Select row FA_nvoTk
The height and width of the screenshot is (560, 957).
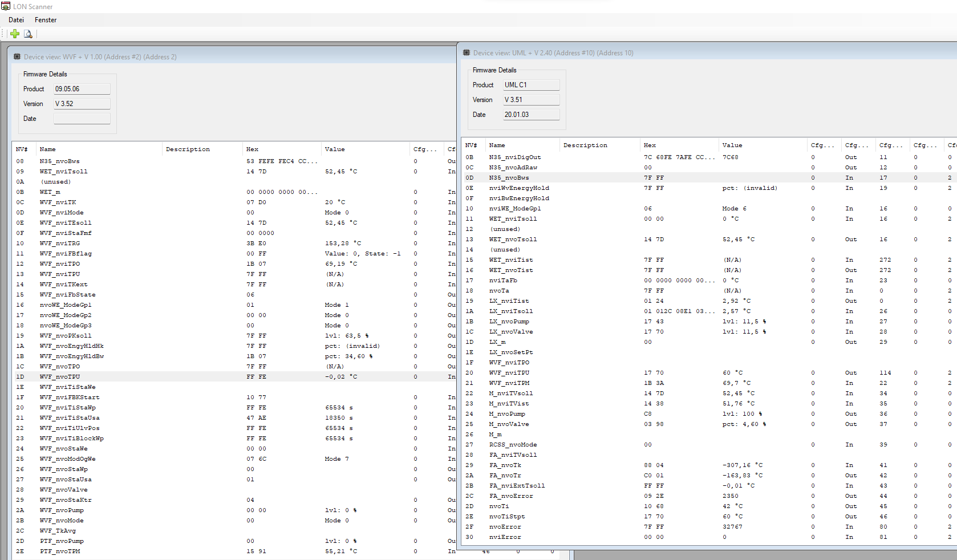pos(709,465)
